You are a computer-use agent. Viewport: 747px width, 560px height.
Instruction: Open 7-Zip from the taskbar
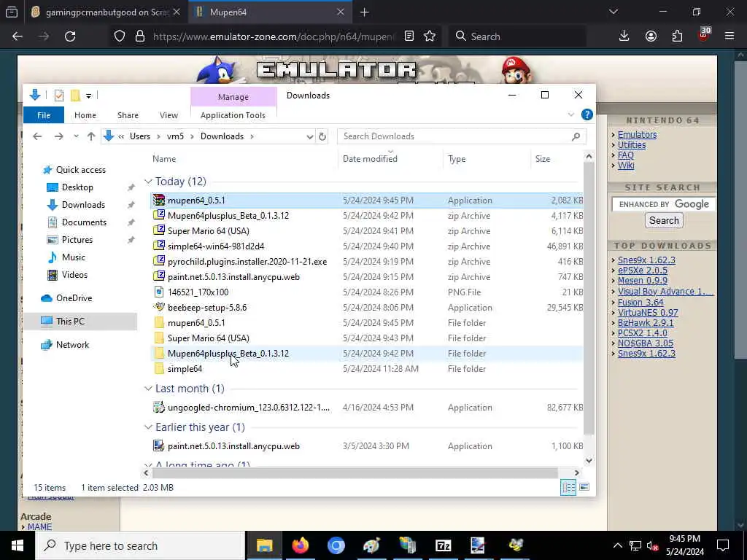click(x=443, y=545)
